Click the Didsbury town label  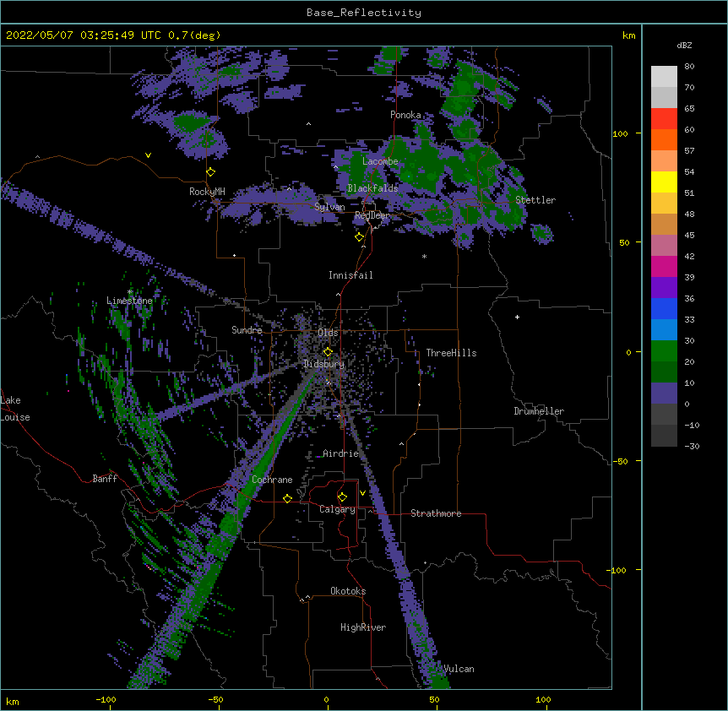coord(323,364)
